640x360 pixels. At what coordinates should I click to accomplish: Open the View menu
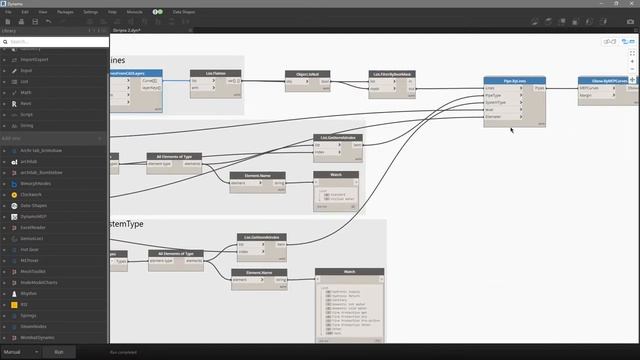tap(43, 12)
